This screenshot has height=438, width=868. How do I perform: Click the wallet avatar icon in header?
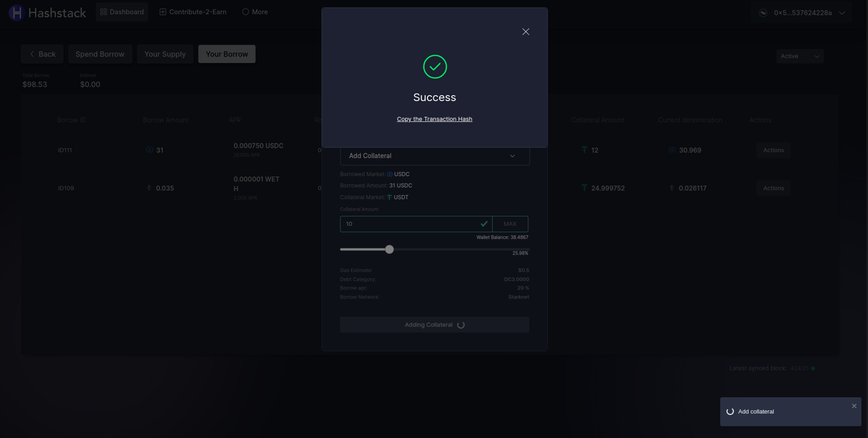coord(763,13)
